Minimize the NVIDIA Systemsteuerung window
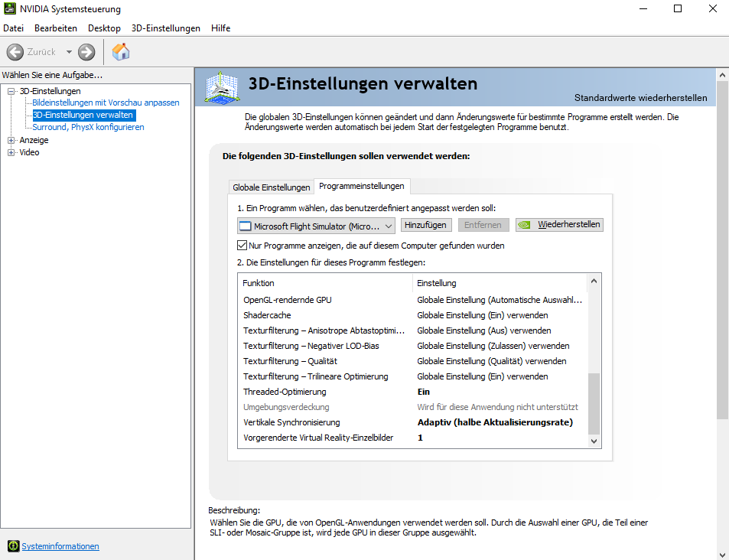The image size is (729, 560). [643, 9]
